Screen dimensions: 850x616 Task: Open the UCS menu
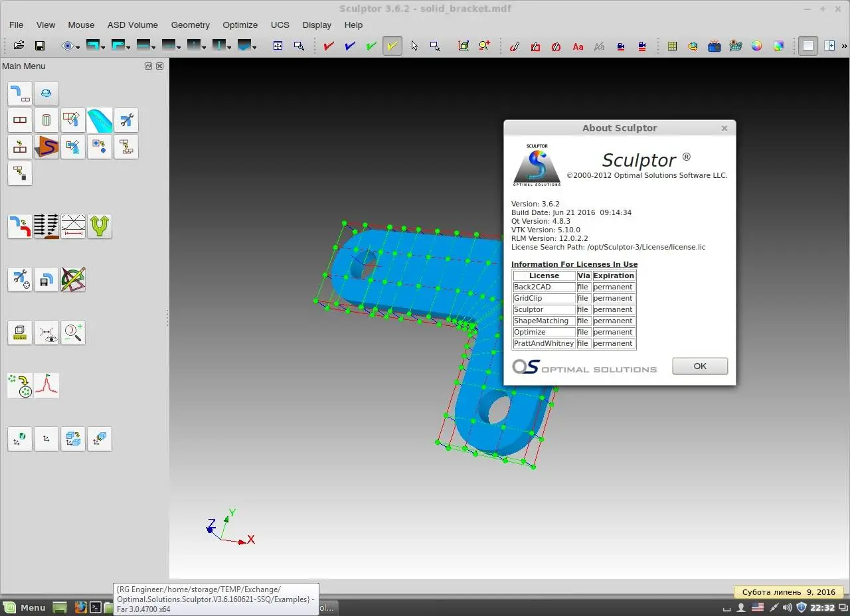pyautogui.click(x=280, y=25)
